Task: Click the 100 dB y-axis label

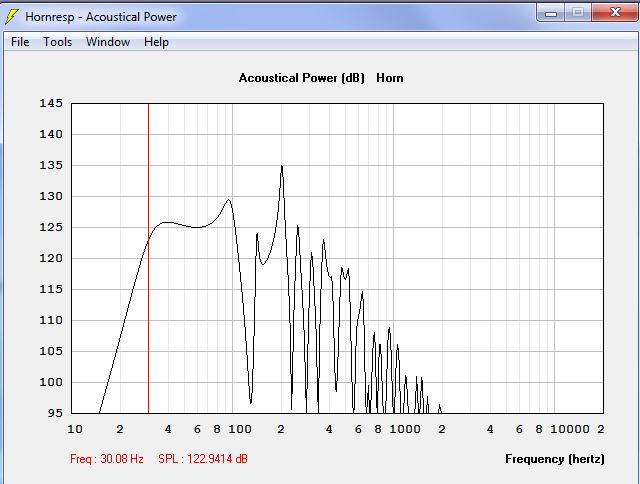Action: coord(51,382)
